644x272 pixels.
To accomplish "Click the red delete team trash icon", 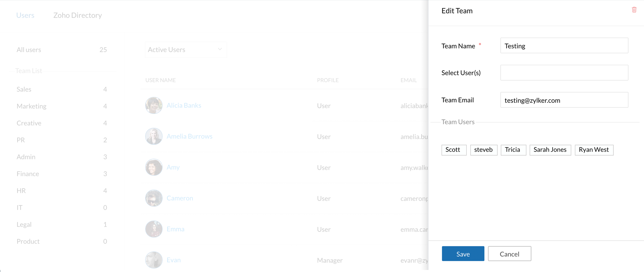I will (634, 10).
